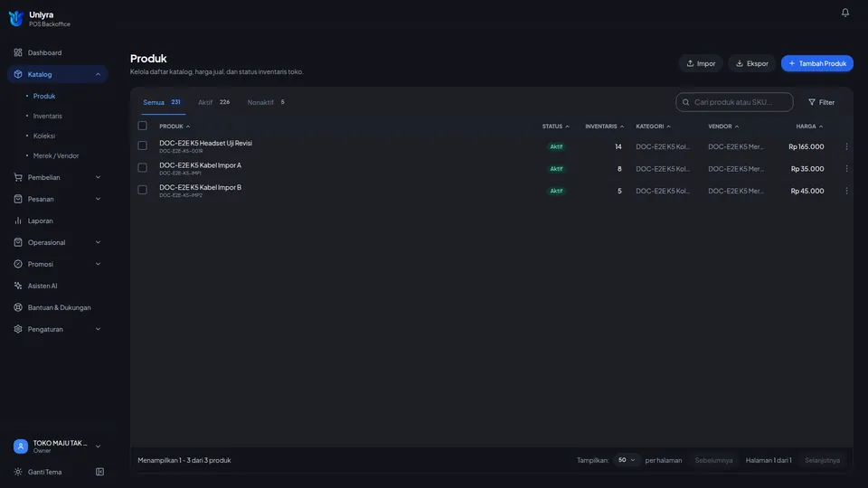Viewport: 868px width, 488px height.
Task: Open product DOC-E2E K5 Headset Uji Revisi
Action: coord(205,143)
